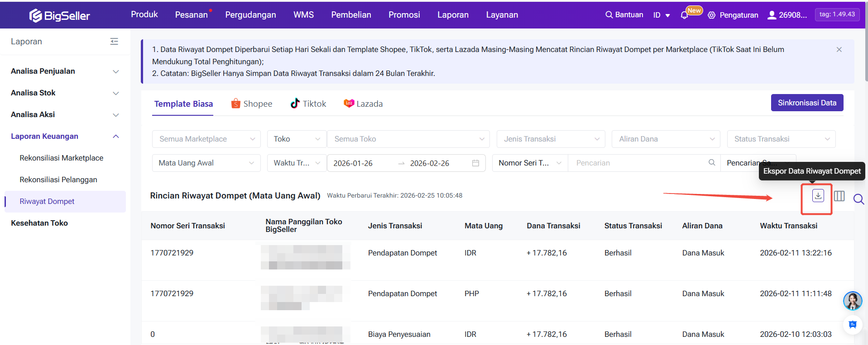Switch to the Tiktok template tab
Screen dimensions: 868x345
pyautogui.click(x=308, y=104)
